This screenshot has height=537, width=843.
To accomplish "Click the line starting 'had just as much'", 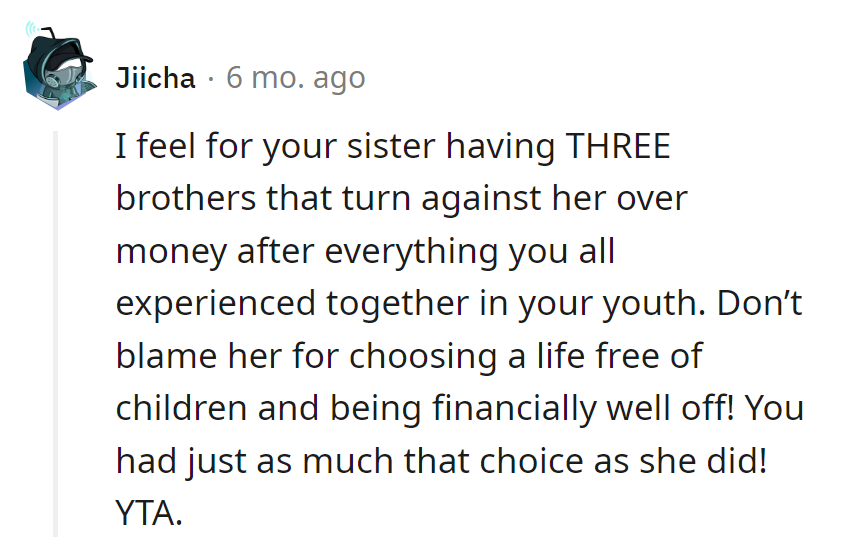I will click(441, 461).
